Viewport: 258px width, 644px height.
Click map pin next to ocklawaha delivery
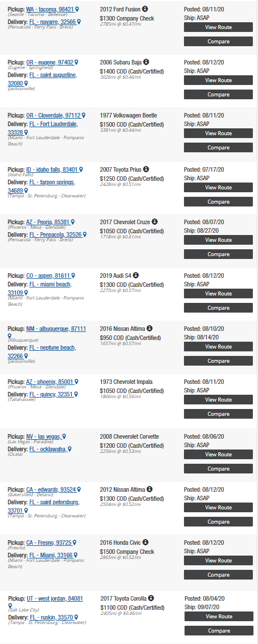[x=69, y=449]
